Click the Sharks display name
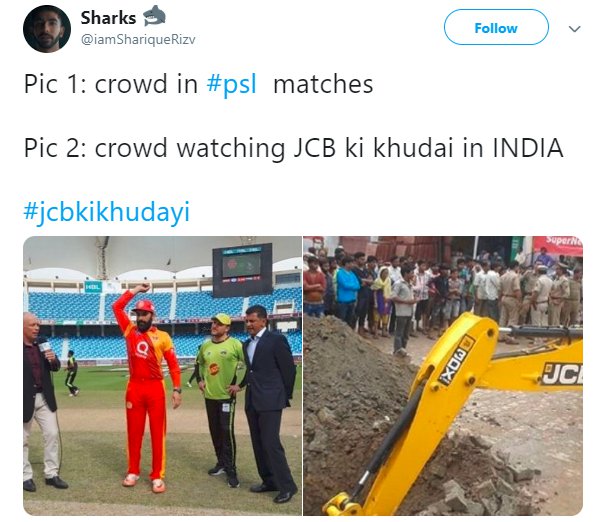609x522 pixels. 108,18
